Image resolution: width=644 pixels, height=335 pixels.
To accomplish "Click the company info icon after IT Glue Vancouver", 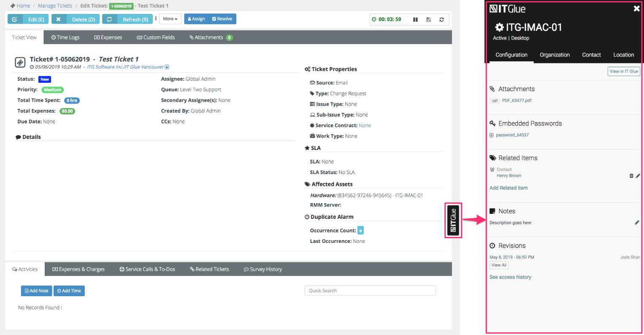I will [167, 67].
